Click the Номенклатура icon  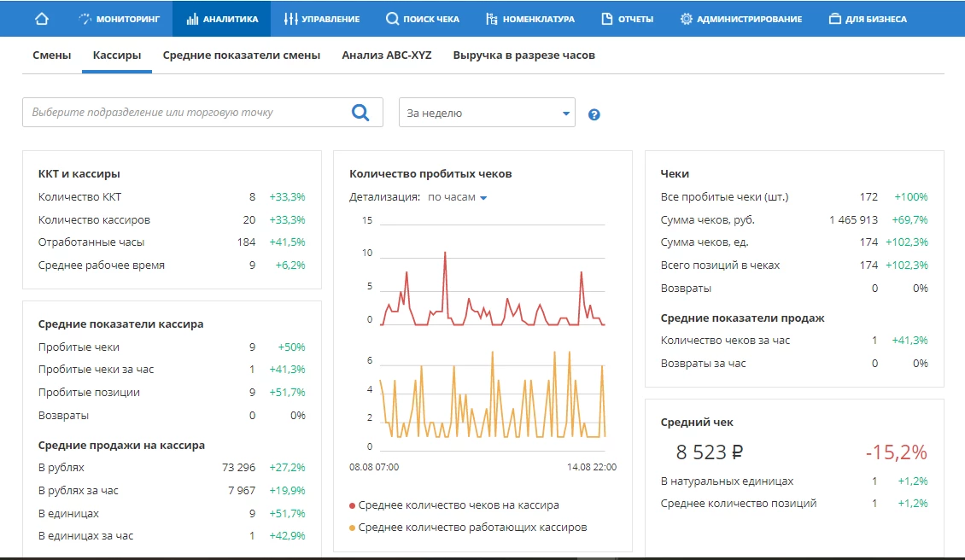click(x=491, y=19)
